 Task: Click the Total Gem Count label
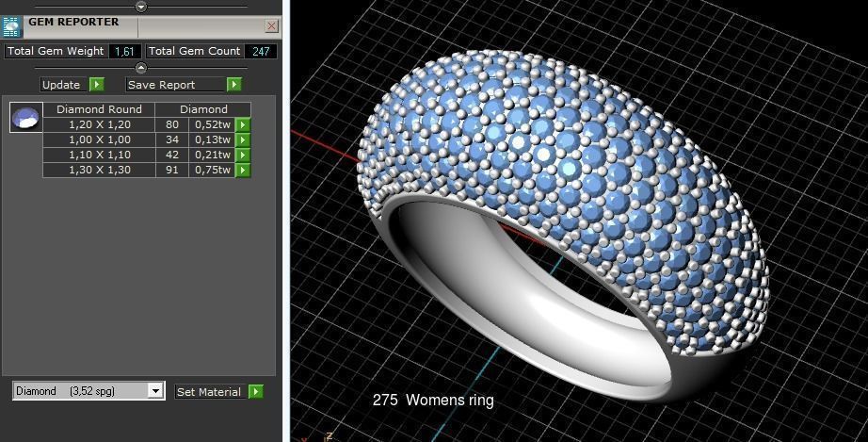coord(194,51)
